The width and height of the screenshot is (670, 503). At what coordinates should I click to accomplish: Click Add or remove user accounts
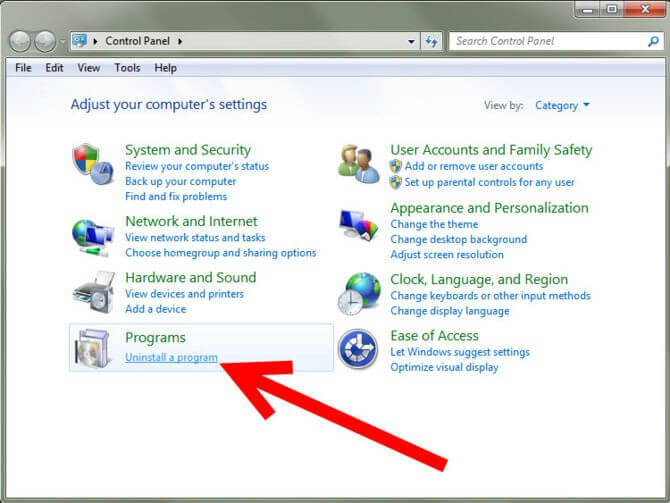[x=474, y=166]
